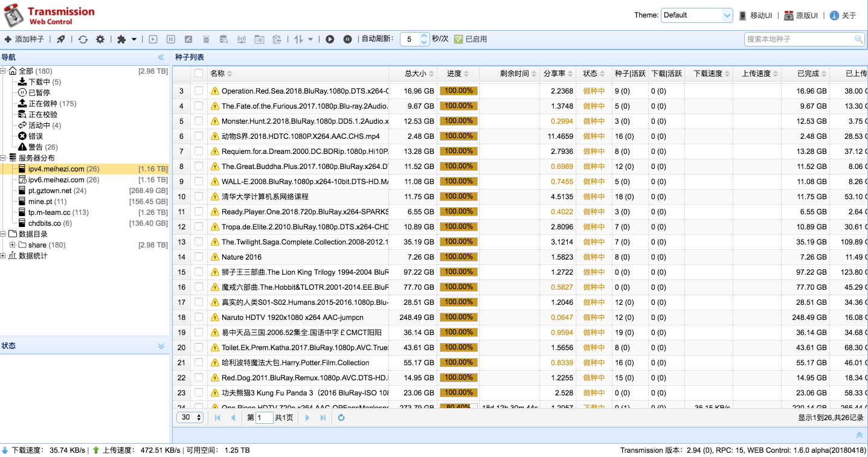Click the rocket speed-boost toolbar icon
Screen dimensions: 868x457
(x=61, y=39)
